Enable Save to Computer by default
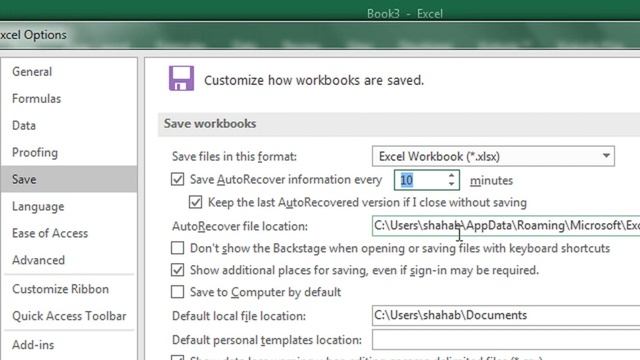 (x=178, y=292)
